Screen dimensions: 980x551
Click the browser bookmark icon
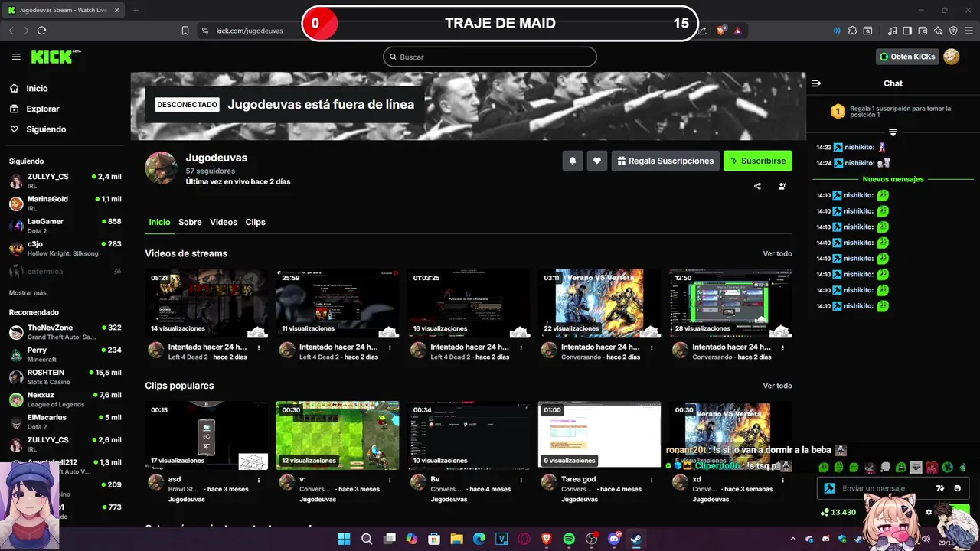tap(185, 31)
